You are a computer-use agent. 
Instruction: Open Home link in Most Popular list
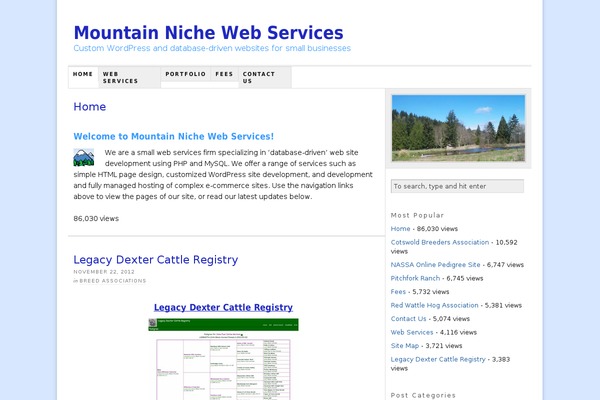click(400, 229)
